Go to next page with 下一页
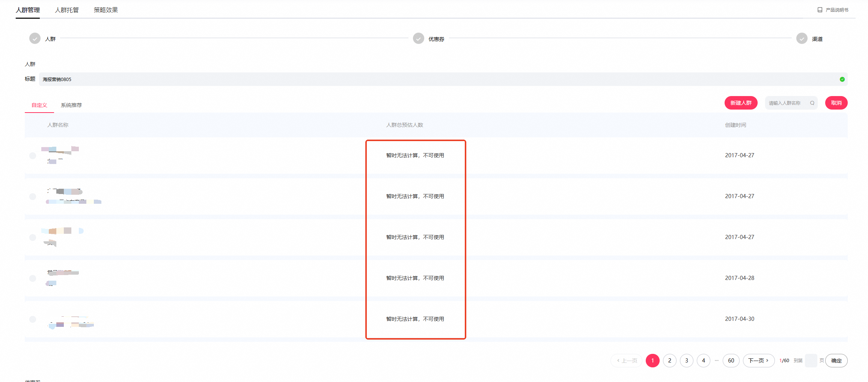Screen dimensions: 868x382 758,361
